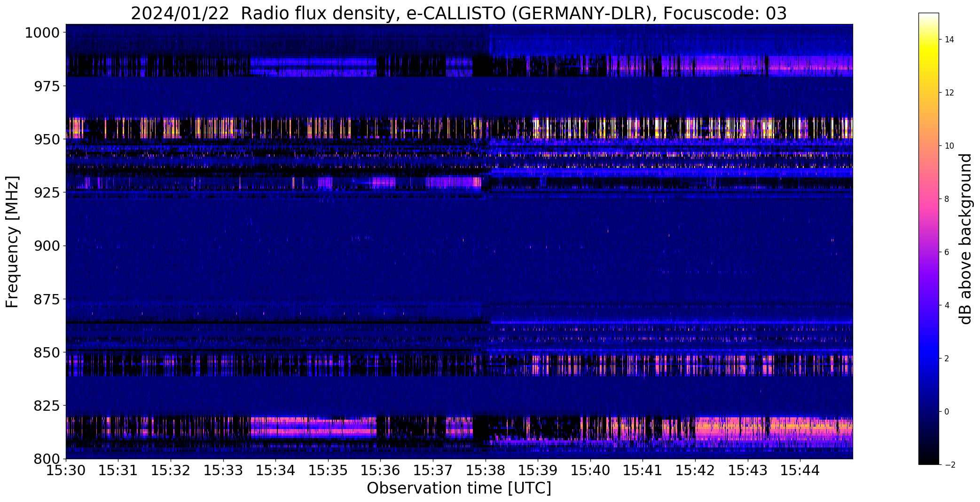Click the colorbar tick label 0
Viewport: 980px width, 502px height.
(947, 412)
